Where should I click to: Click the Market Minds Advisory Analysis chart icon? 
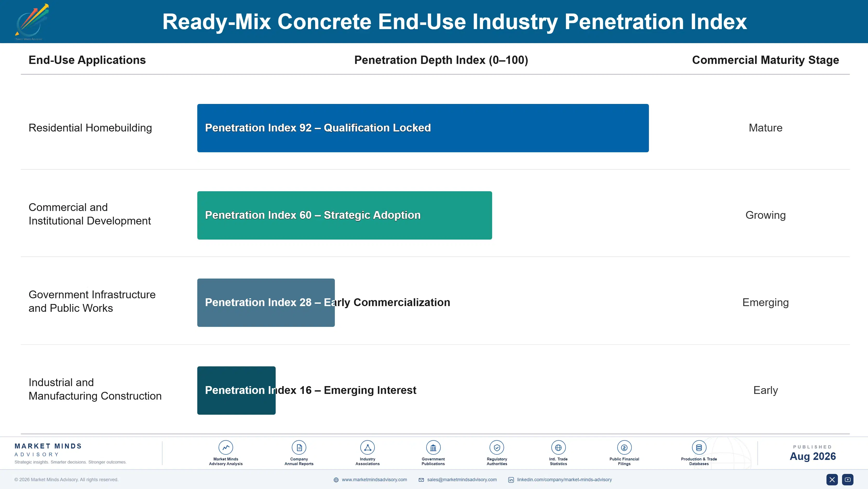tap(226, 447)
